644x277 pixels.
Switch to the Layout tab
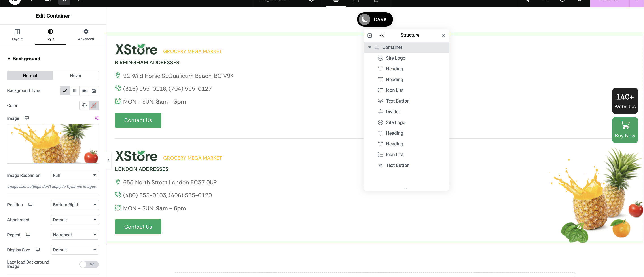[17, 35]
